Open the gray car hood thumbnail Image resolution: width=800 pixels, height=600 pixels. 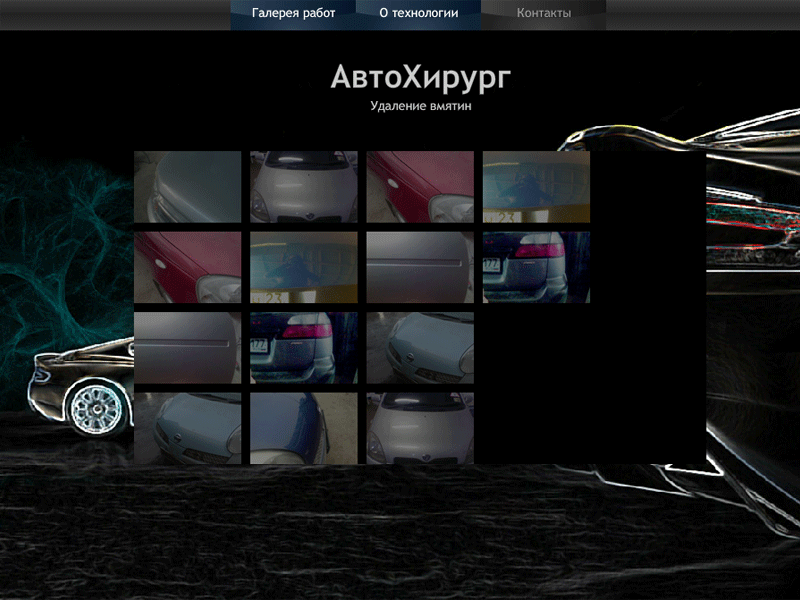[187, 187]
